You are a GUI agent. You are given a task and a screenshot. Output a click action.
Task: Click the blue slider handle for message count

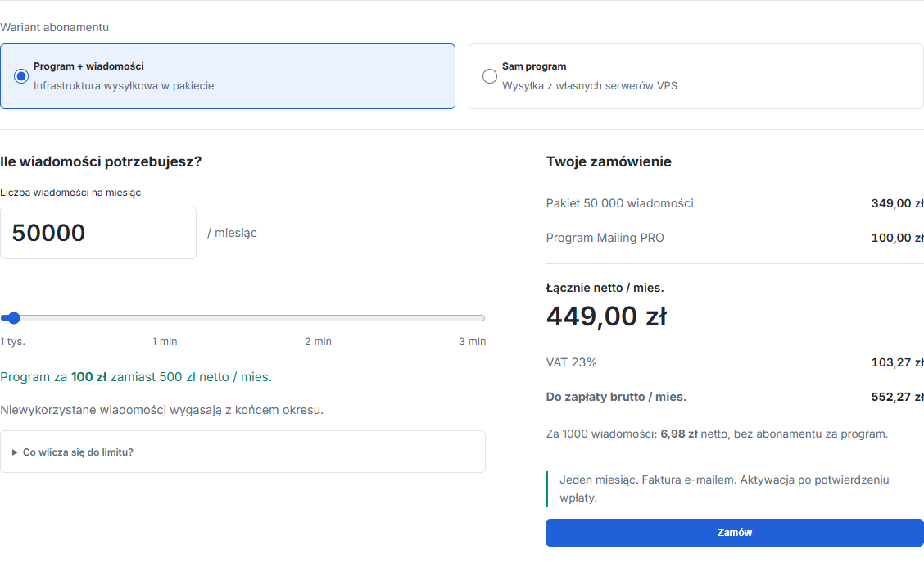[14, 318]
